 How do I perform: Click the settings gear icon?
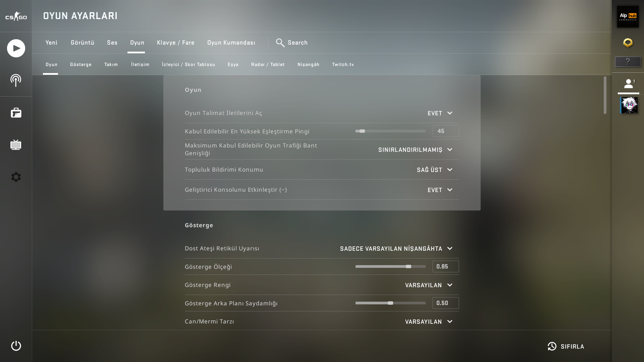[16, 177]
